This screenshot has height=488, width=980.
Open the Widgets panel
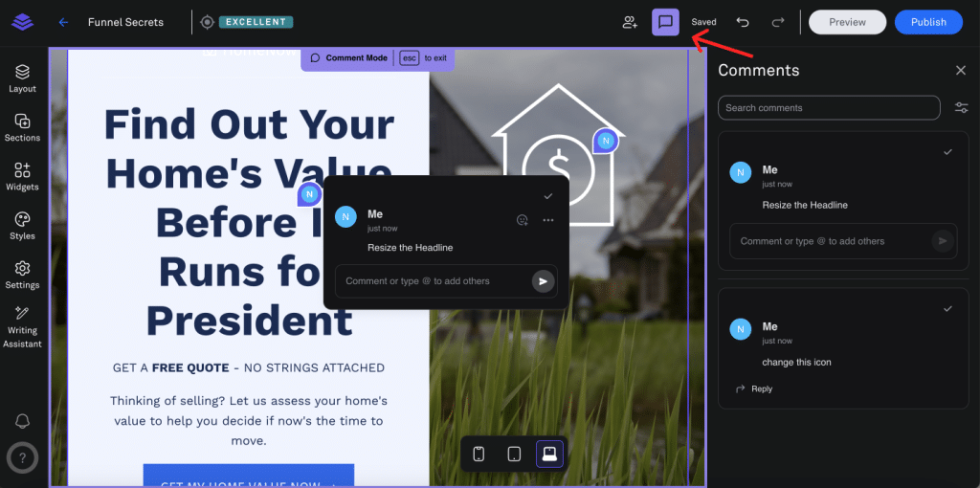tap(22, 176)
